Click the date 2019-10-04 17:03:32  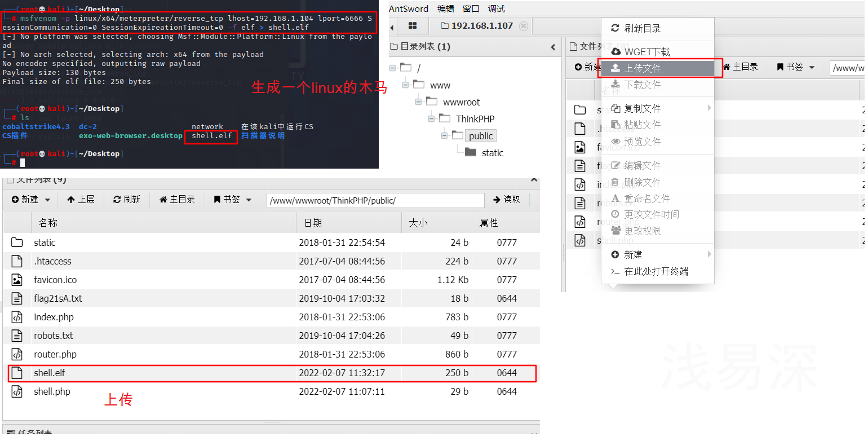coord(342,298)
